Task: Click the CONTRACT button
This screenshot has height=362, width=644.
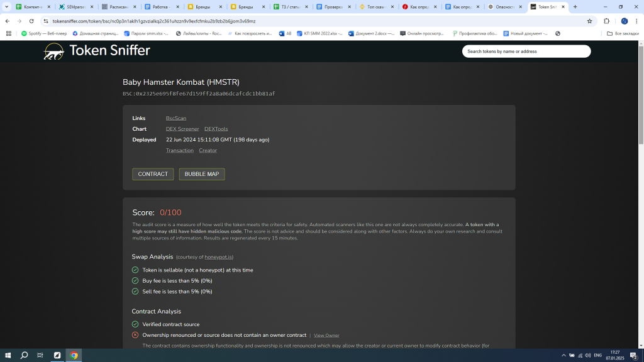Action: [153, 174]
